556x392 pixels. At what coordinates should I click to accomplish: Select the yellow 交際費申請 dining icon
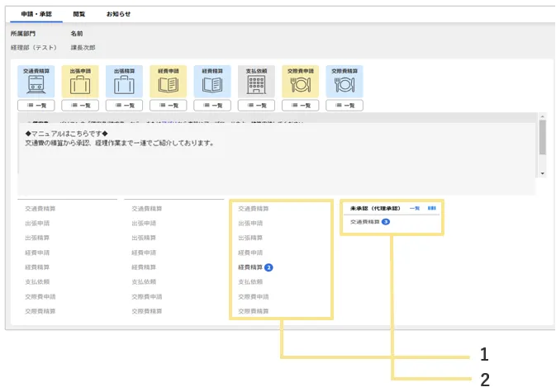(x=301, y=82)
